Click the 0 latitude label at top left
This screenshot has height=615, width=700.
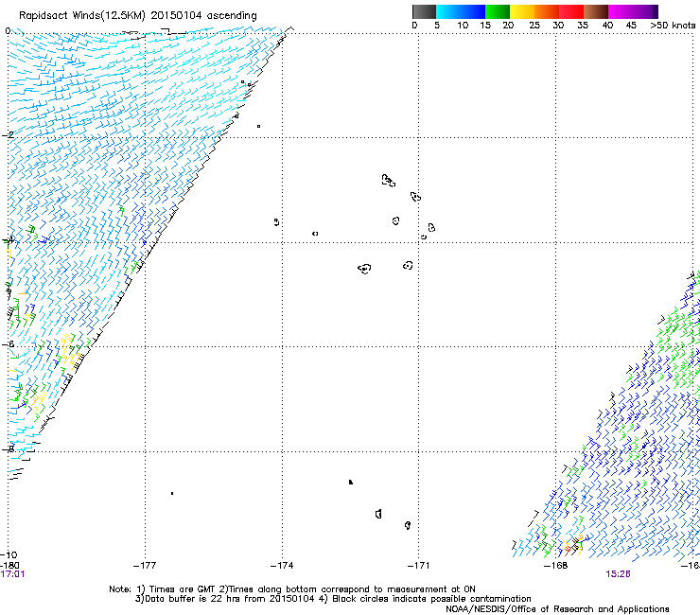8,31
